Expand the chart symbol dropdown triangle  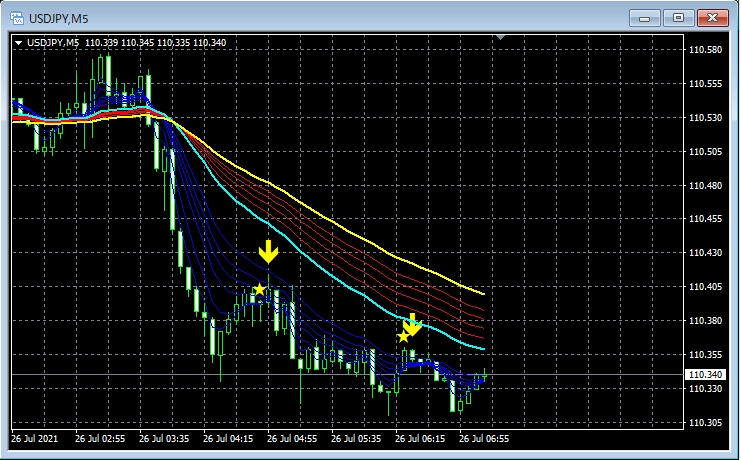click(18, 43)
